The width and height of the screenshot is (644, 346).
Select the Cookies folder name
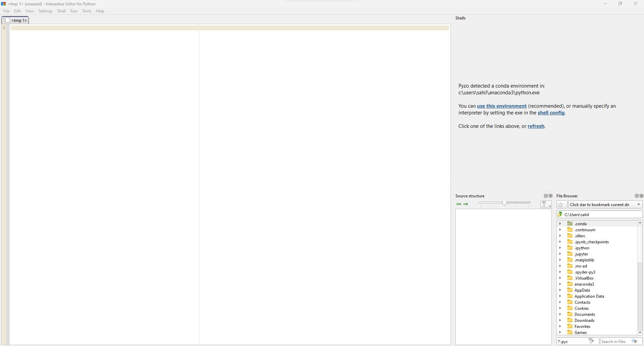(x=582, y=308)
